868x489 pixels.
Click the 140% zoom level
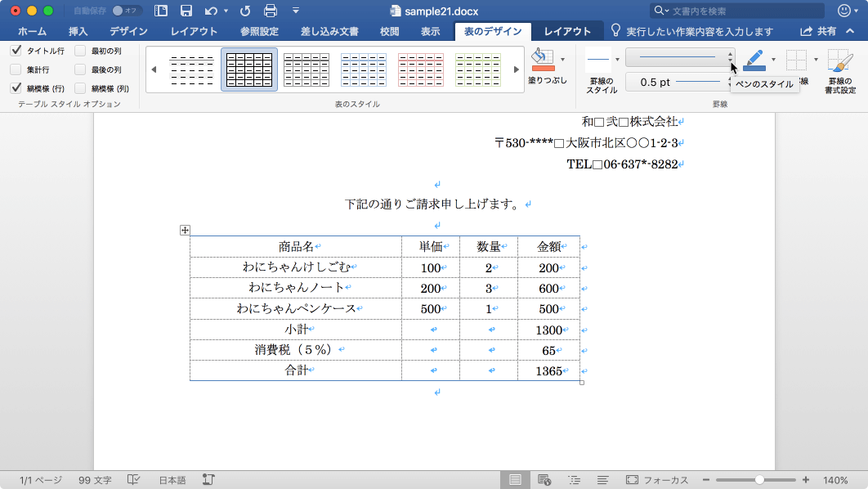(835, 480)
